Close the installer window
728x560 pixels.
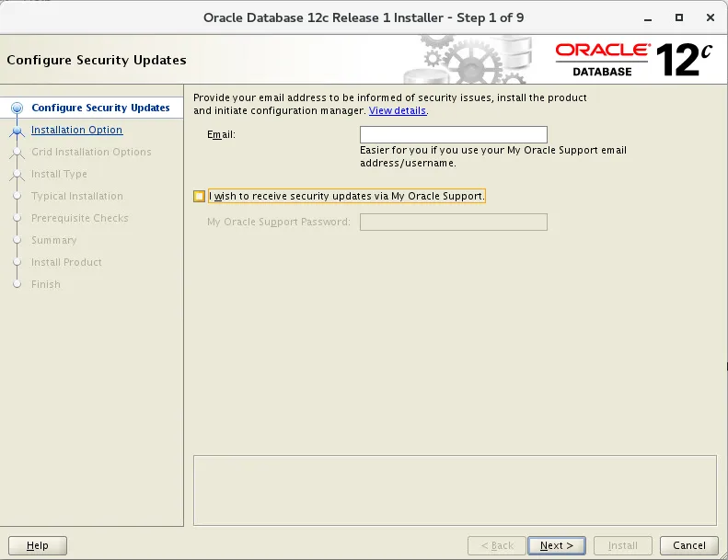[710, 17]
